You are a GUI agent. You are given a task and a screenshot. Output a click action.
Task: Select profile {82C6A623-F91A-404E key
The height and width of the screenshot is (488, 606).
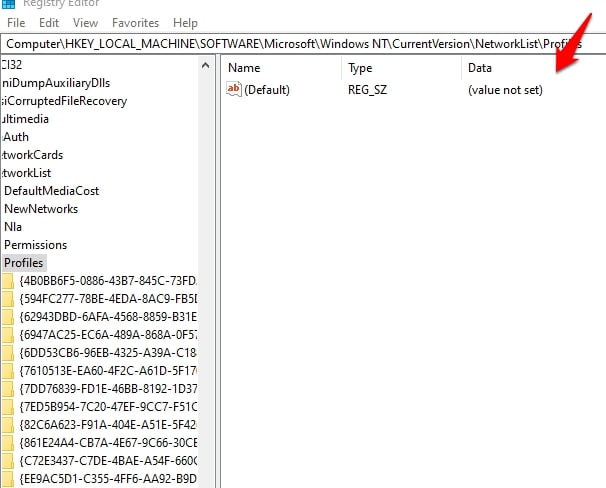point(108,425)
